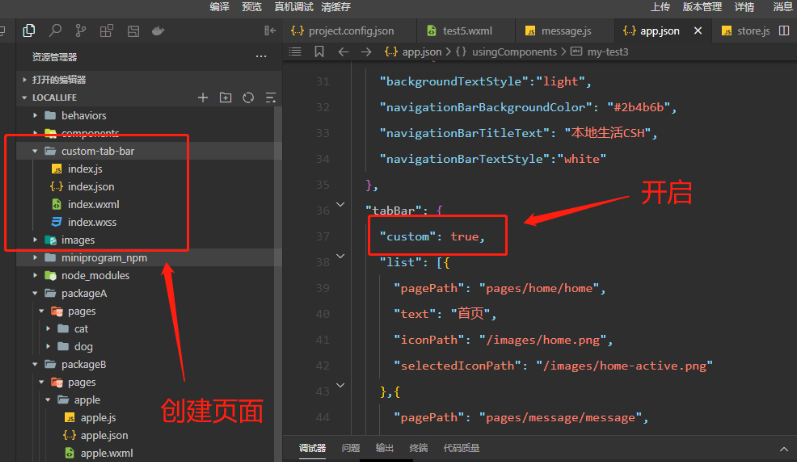This screenshot has width=797, height=462.
Task: Fold the object at line 43
Action: [x=341, y=385]
